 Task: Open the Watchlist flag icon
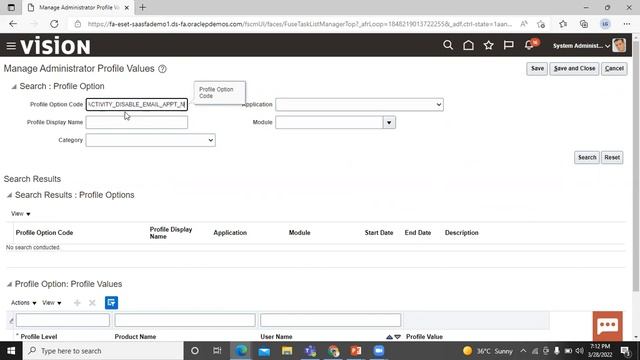pyautogui.click(x=509, y=45)
